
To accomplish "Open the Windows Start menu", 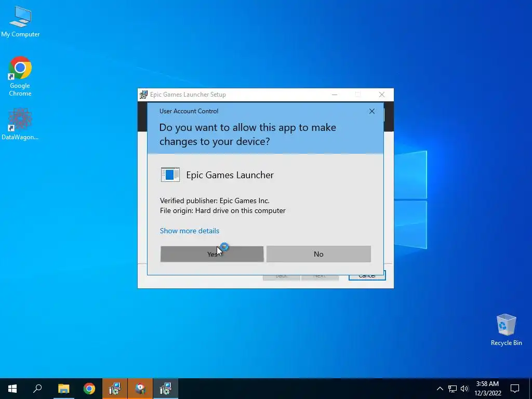I will pyautogui.click(x=12, y=389).
